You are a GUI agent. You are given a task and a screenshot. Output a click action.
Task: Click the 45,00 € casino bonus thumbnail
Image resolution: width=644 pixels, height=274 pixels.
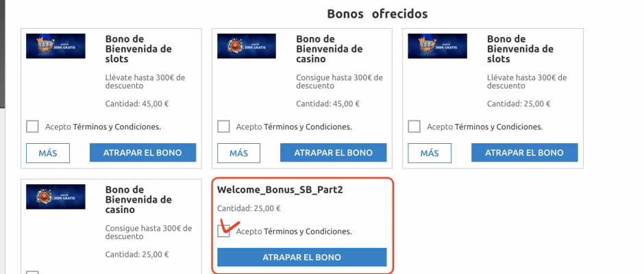(x=246, y=46)
